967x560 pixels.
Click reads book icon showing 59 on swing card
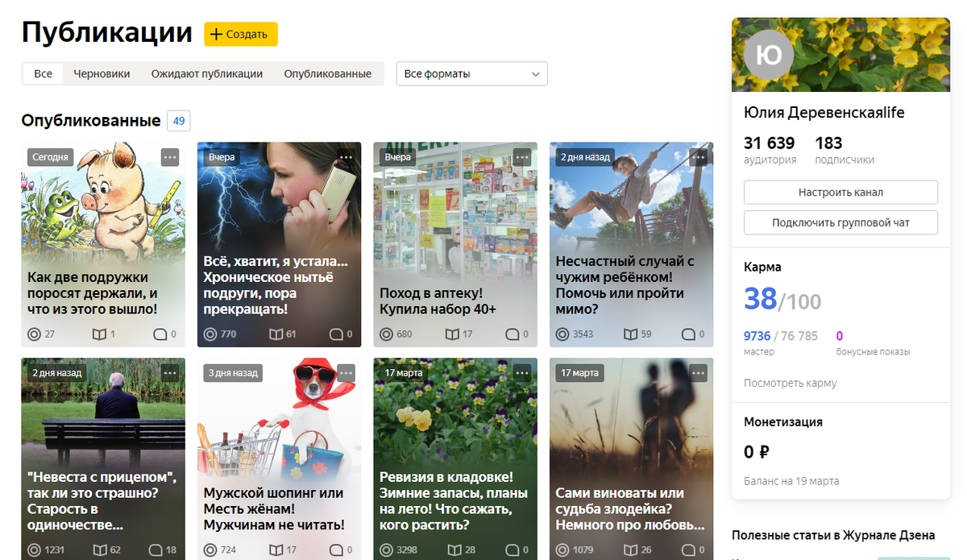point(629,334)
